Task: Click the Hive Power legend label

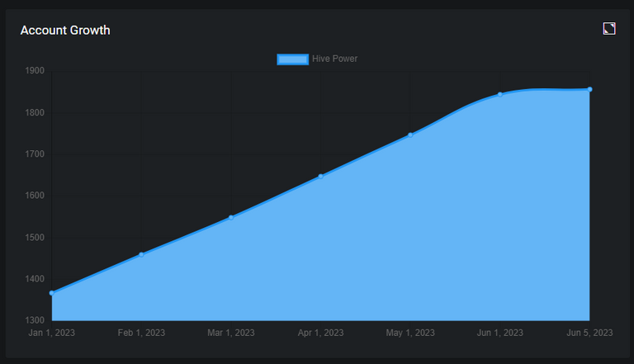Action: click(x=335, y=59)
